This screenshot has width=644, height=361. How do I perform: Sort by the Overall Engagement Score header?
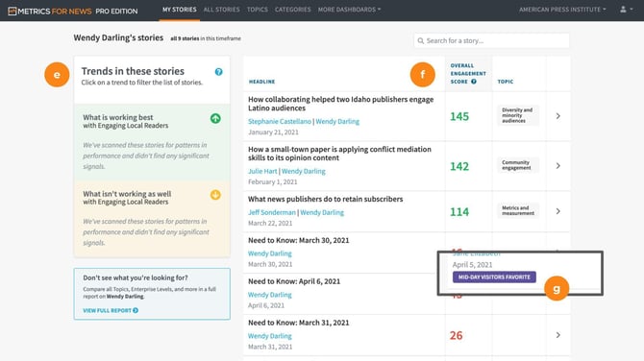point(468,73)
